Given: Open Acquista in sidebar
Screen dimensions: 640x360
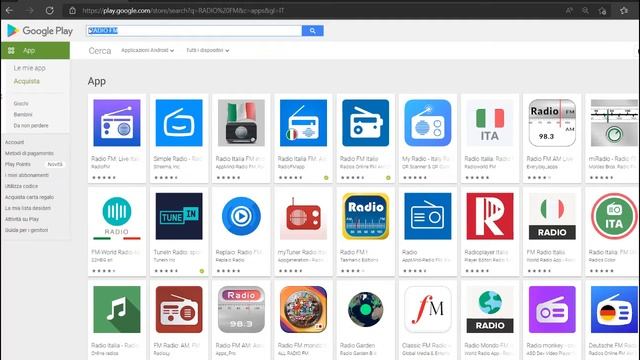Looking at the screenshot, I should [27, 81].
